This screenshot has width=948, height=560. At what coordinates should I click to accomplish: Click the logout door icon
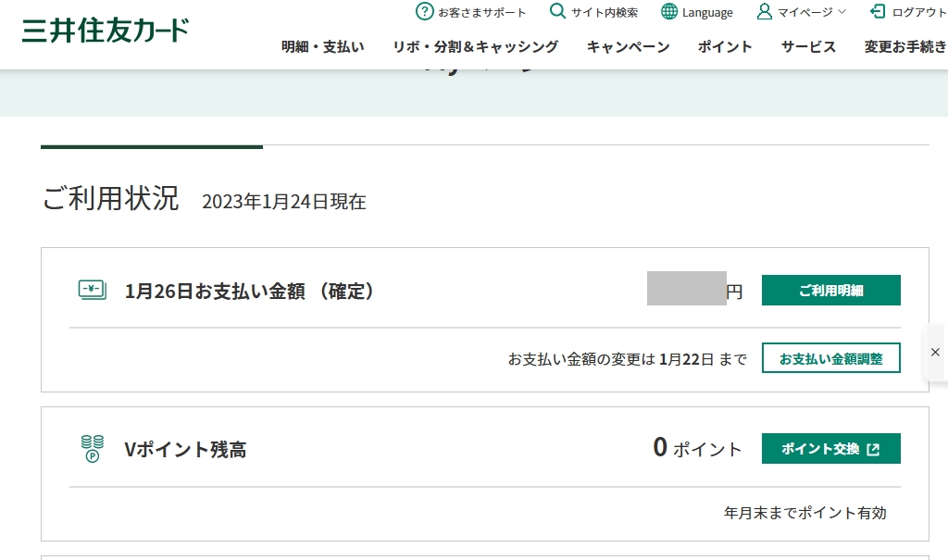[879, 12]
